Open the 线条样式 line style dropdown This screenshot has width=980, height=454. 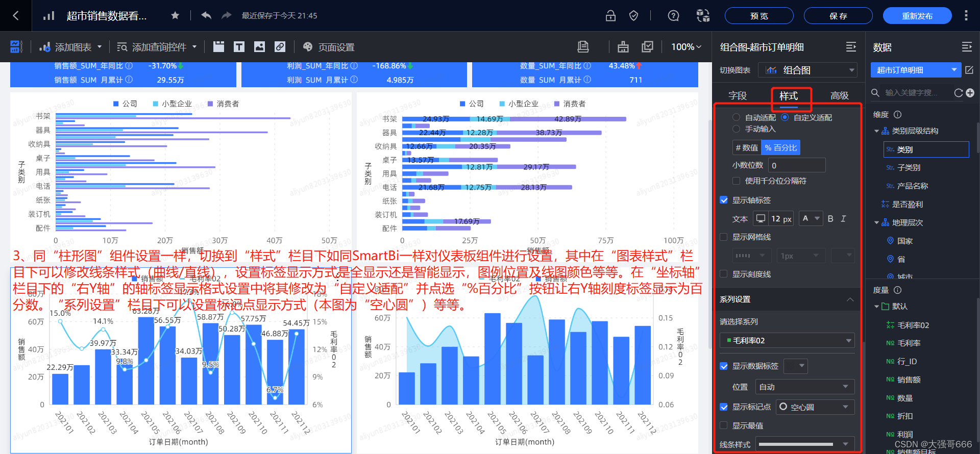(x=805, y=444)
